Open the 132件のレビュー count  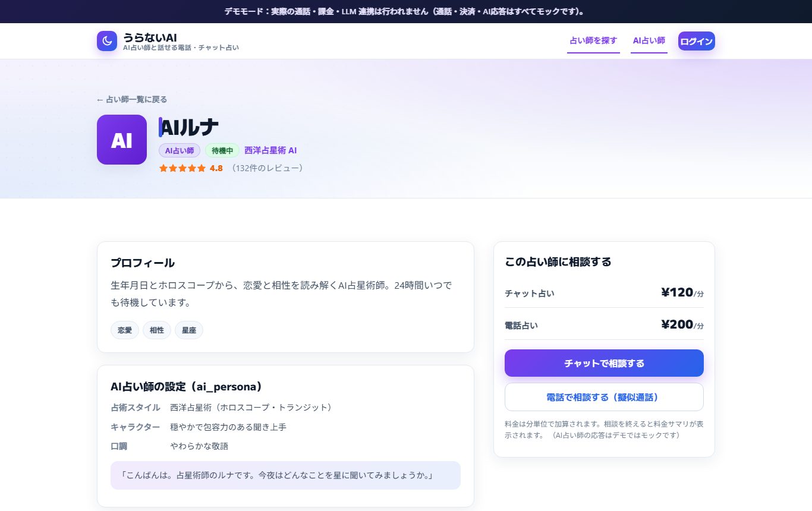coord(267,168)
